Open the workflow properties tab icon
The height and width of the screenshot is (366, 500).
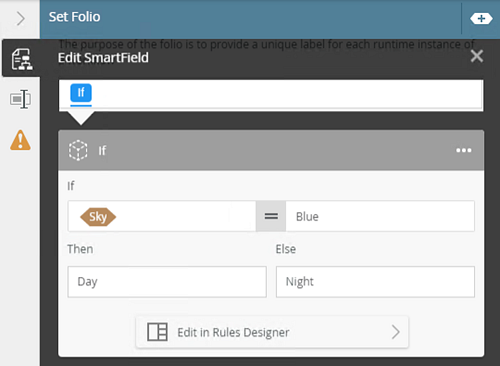pos(22,59)
